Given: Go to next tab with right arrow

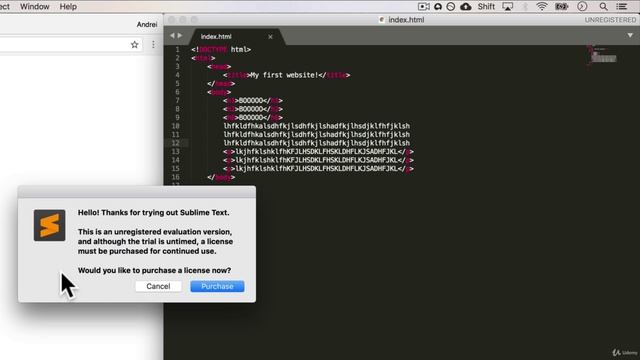Looking at the screenshot, I should pos(180,36).
